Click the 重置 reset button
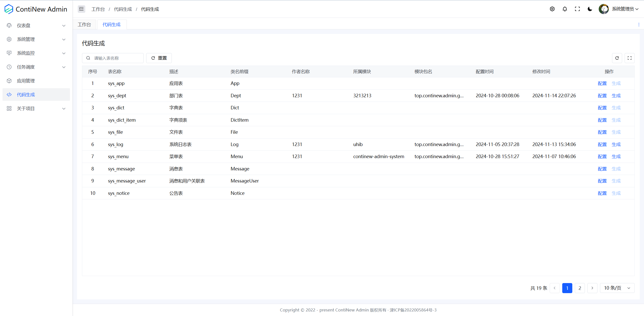The width and height of the screenshot is (644, 316). click(x=159, y=58)
